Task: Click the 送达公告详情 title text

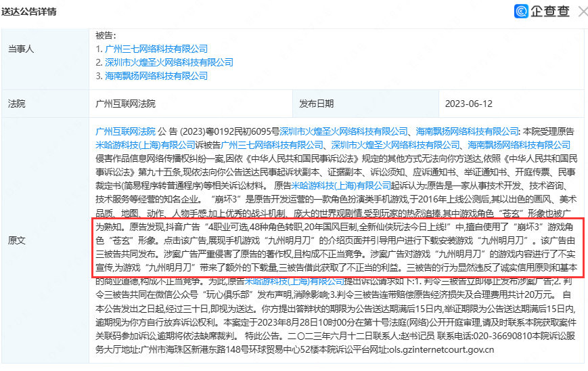Action: [29, 12]
